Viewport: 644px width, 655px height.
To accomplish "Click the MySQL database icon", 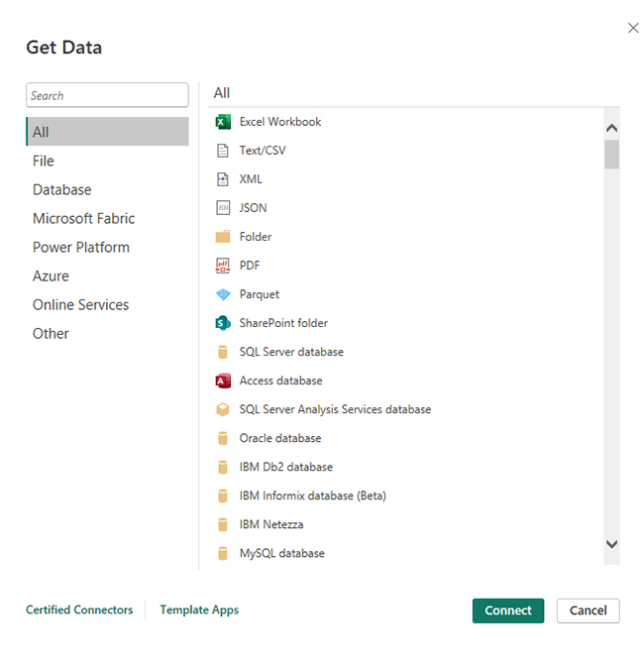I will [x=223, y=553].
